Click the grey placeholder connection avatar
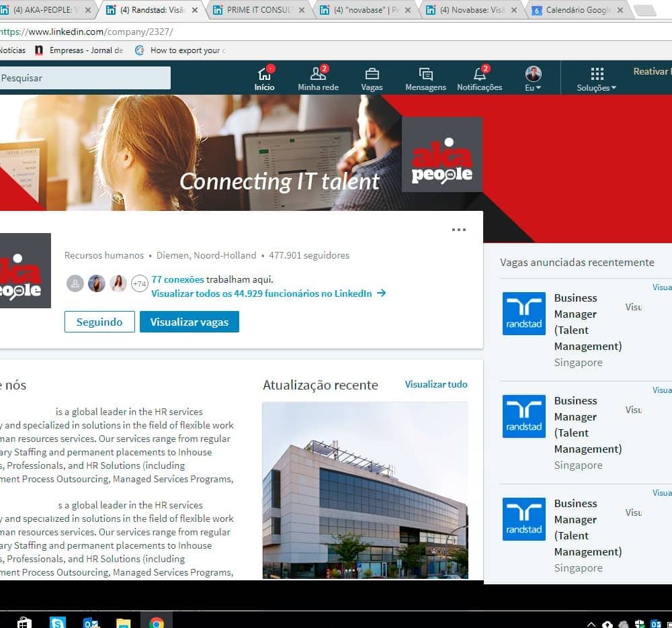Image resolution: width=672 pixels, height=628 pixels. [75, 283]
